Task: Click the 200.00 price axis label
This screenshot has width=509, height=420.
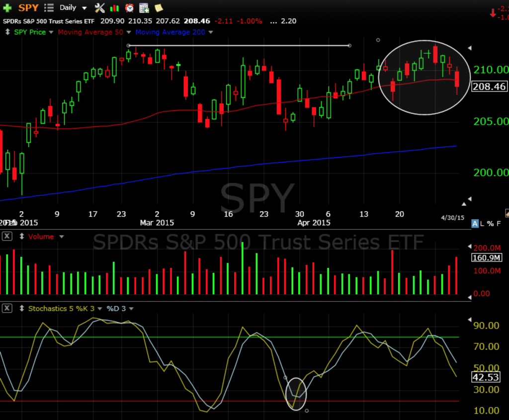Action: click(x=491, y=172)
